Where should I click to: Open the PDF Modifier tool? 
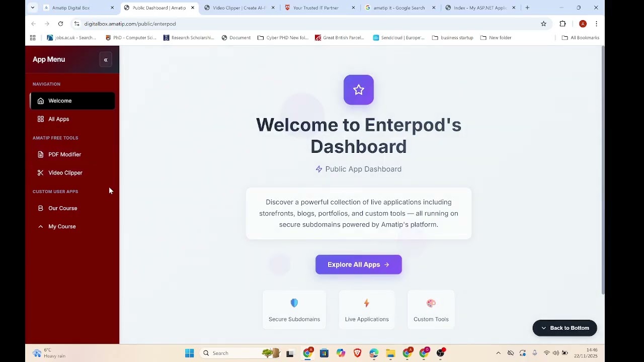click(72, 154)
